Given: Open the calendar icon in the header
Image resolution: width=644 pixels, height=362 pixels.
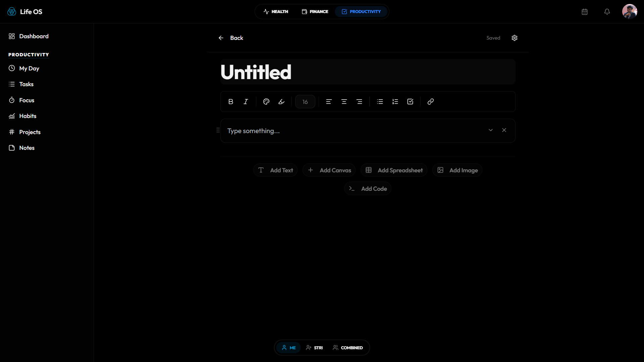Looking at the screenshot, I should (585, 12).
